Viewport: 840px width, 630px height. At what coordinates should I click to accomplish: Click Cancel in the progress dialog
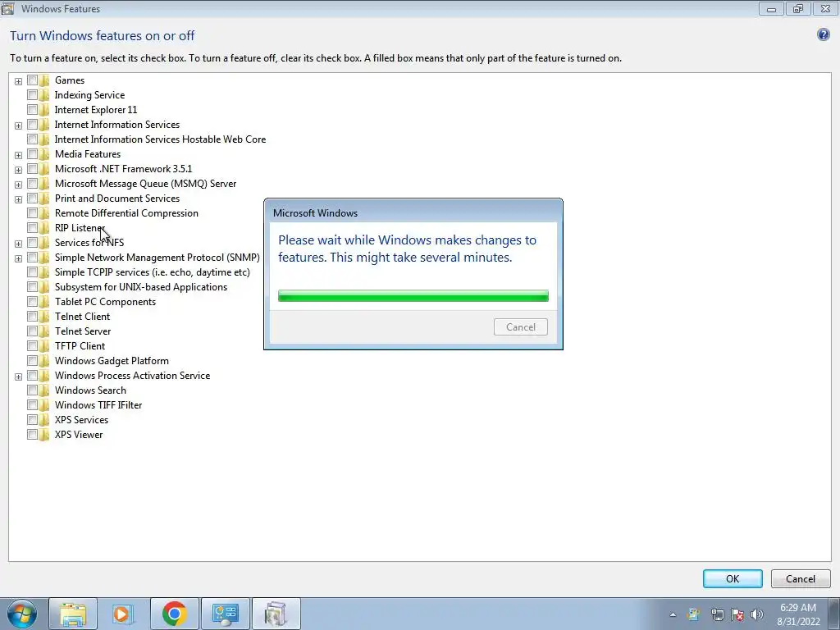click(x=521, y=326)
